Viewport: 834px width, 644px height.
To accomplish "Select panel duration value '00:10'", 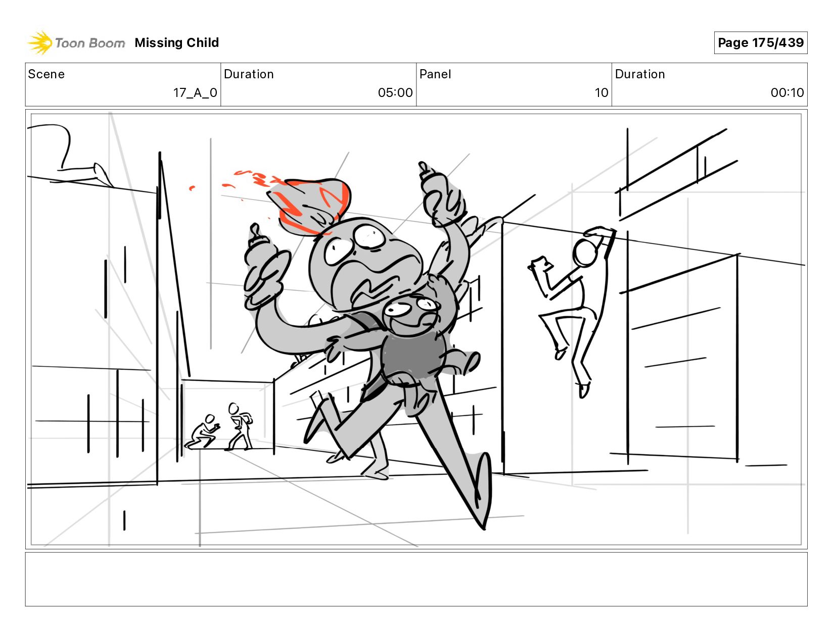I will point(787,92).
